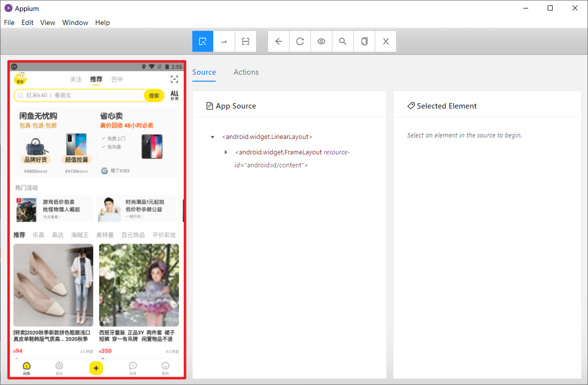
Task: Copy XML source to clipboard icon
Action: (364, 41)
